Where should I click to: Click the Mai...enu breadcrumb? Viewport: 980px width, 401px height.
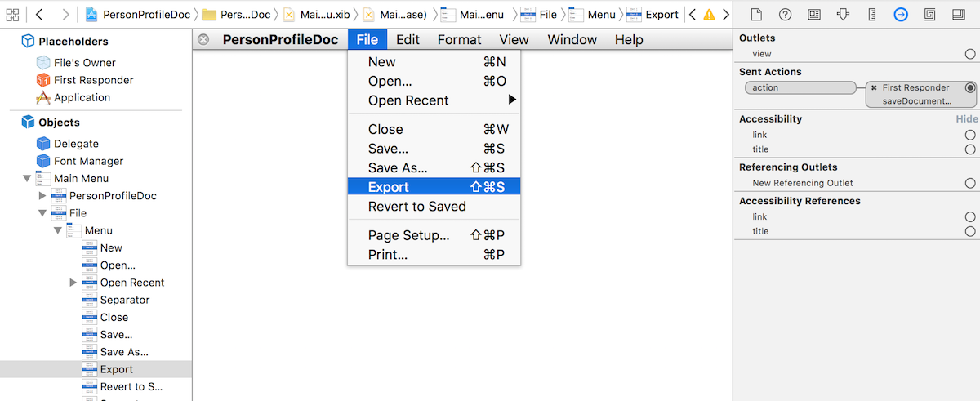[473, 14]
